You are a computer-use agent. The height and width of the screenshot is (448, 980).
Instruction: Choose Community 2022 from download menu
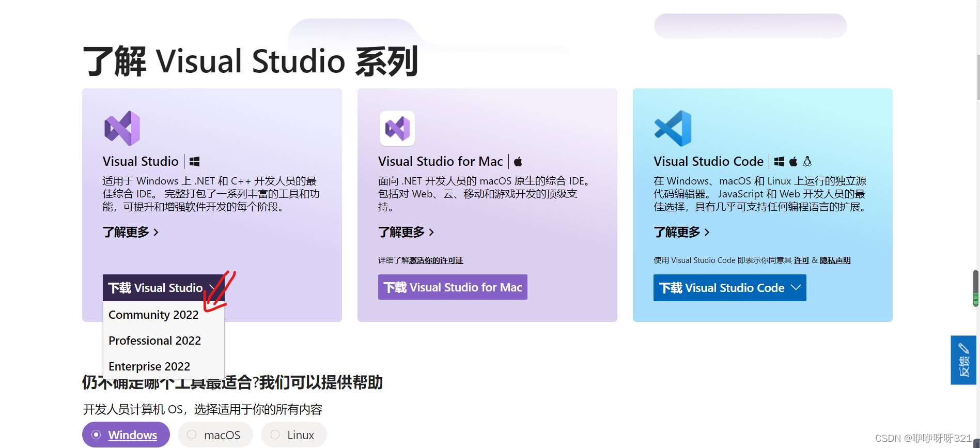point(164,315)
